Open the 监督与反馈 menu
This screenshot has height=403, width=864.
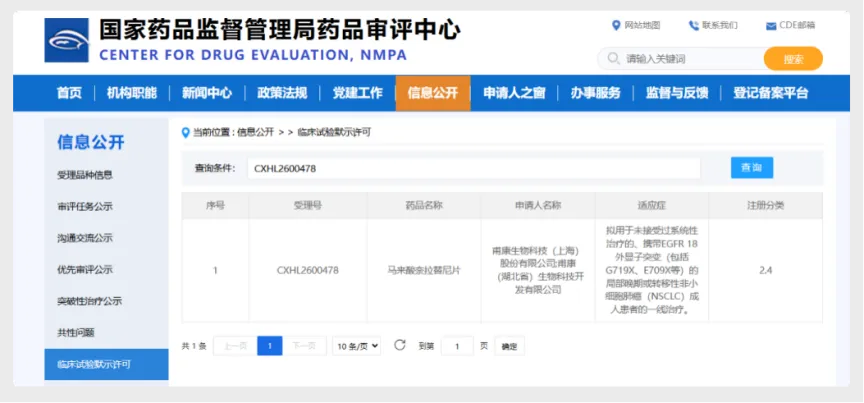(x=677, y=93)
